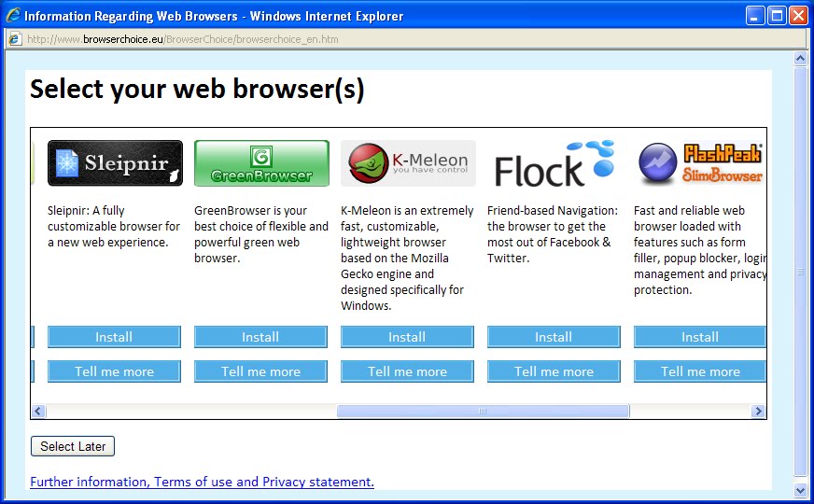Click the Internet Explorer icon in title bar
The width and height of the screenshot is (814, 504).
pyautogui.click(x=13, y=16)
